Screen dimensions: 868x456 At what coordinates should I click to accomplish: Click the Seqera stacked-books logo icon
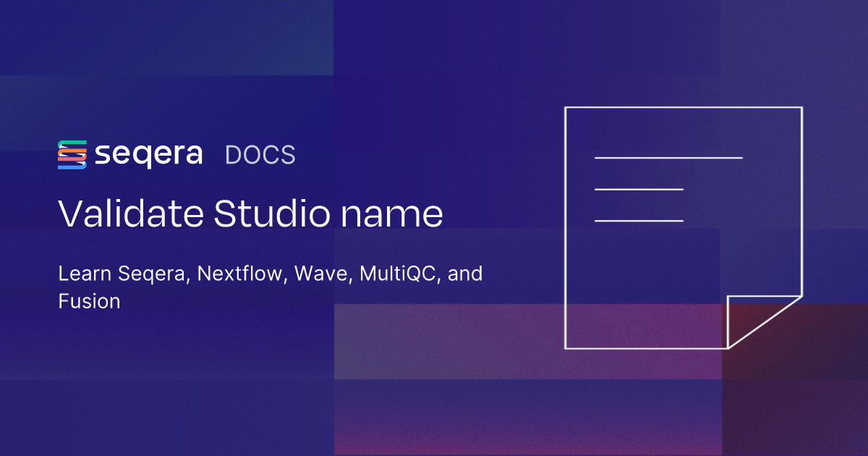[x=70, y=154]
